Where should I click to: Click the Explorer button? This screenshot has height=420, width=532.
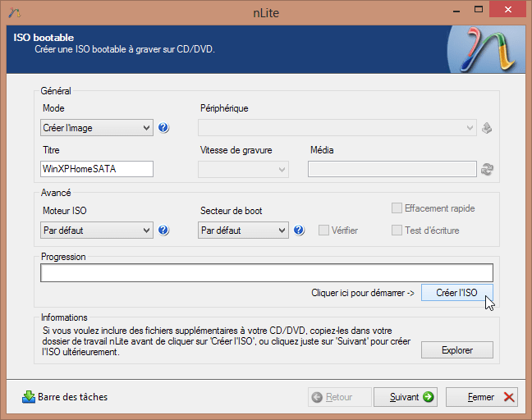(x=457, y=349)
